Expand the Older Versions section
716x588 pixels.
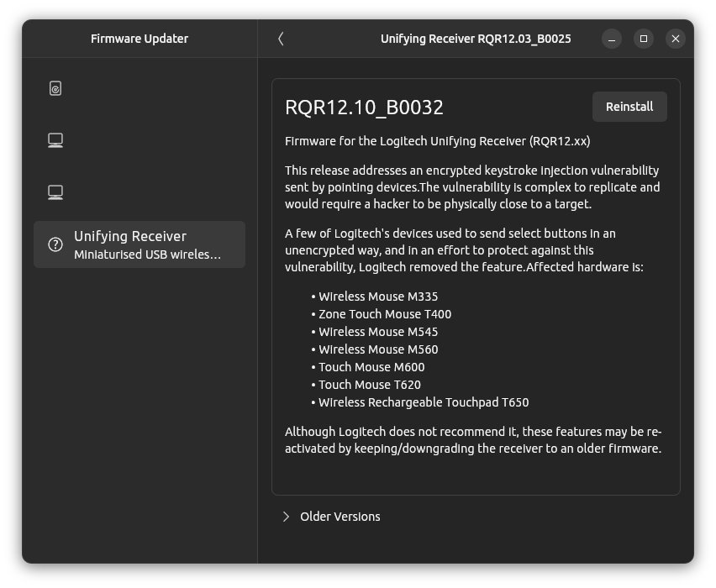point(331,517)
